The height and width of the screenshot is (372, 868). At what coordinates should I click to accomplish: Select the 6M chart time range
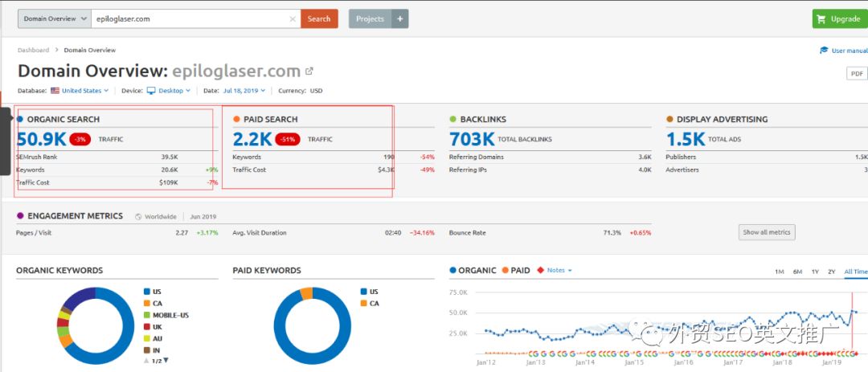tap(797, 272)
